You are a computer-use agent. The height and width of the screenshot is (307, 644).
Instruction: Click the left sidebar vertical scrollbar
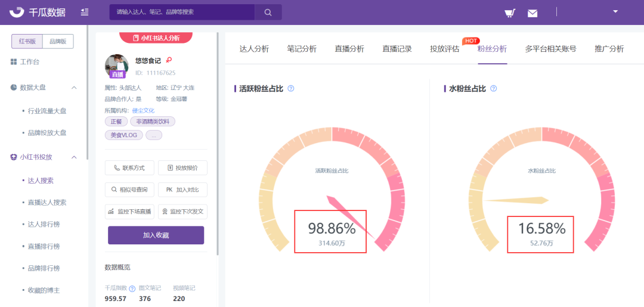[x=87, y=92]
